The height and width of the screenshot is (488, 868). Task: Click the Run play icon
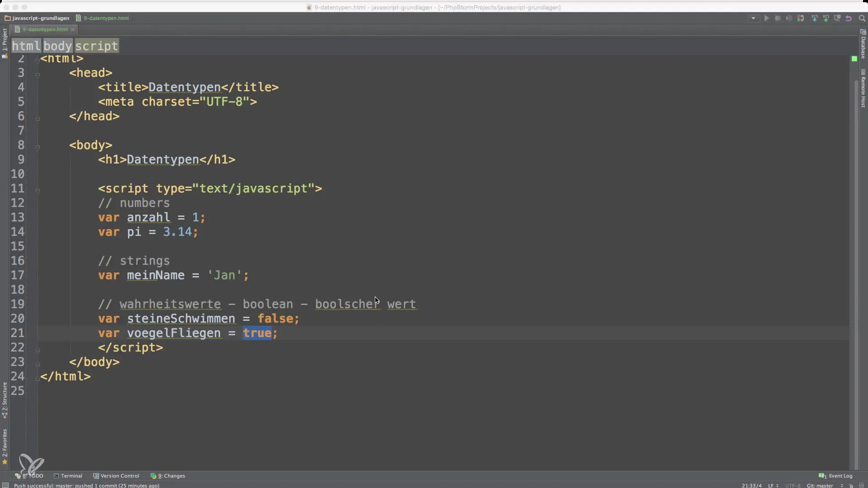(766, 19)
